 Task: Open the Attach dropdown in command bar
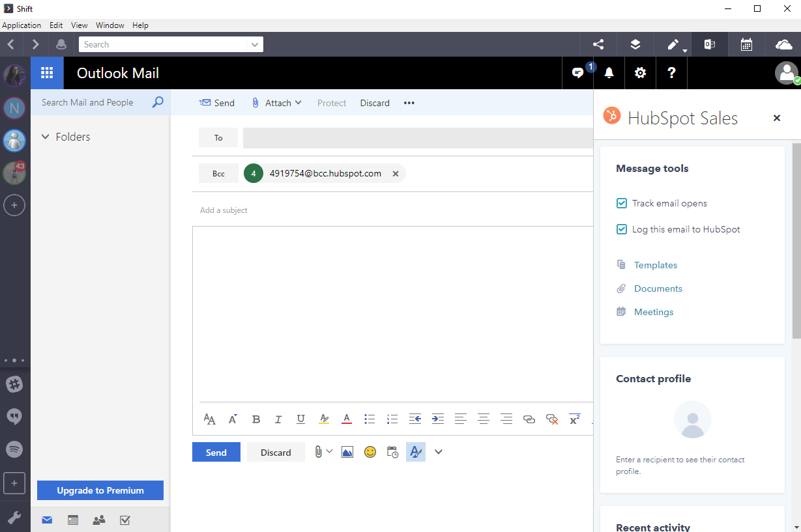(277, 103)
